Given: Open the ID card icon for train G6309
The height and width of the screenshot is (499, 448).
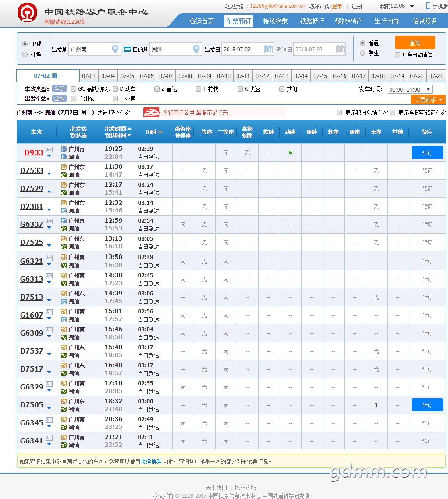Looking at the screenshot, I should click(49, 329).
